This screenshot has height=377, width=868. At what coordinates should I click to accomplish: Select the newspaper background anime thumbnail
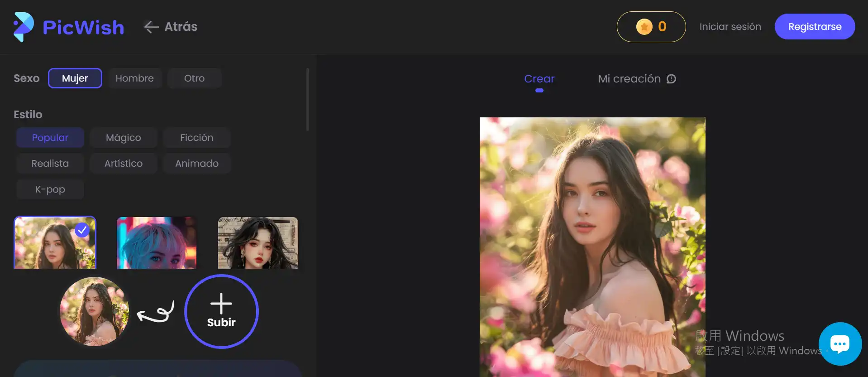click(x=258, y=242)
